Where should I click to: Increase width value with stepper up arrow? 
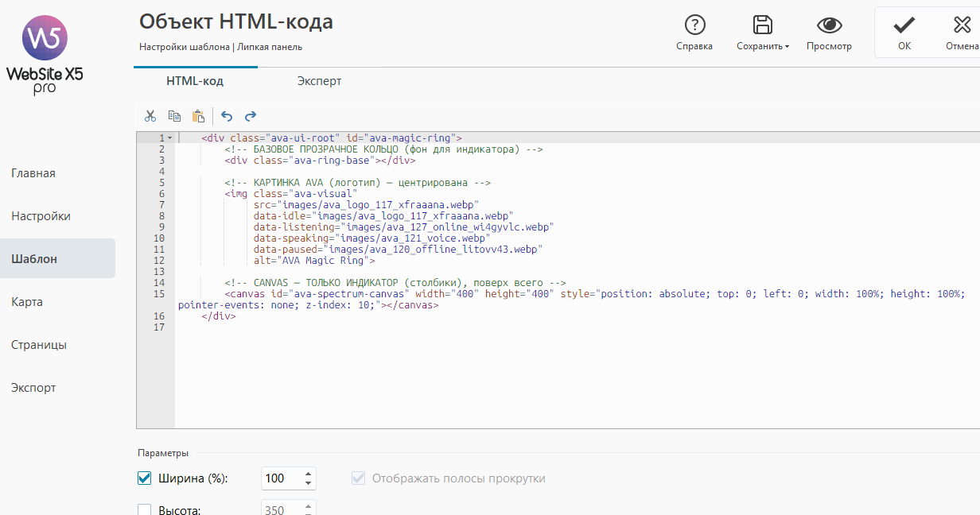308,474
